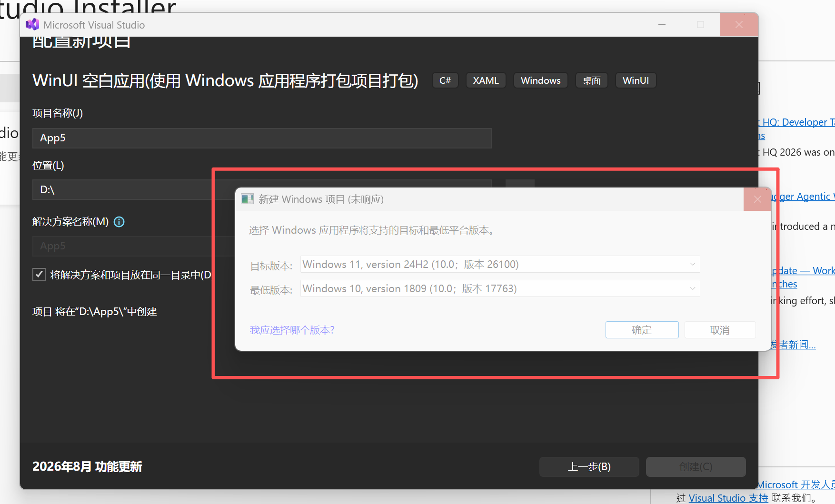The image size is (835, 504).
Task: Close the Microsoft Visual Studio window
Action: (x=739, y=24)
